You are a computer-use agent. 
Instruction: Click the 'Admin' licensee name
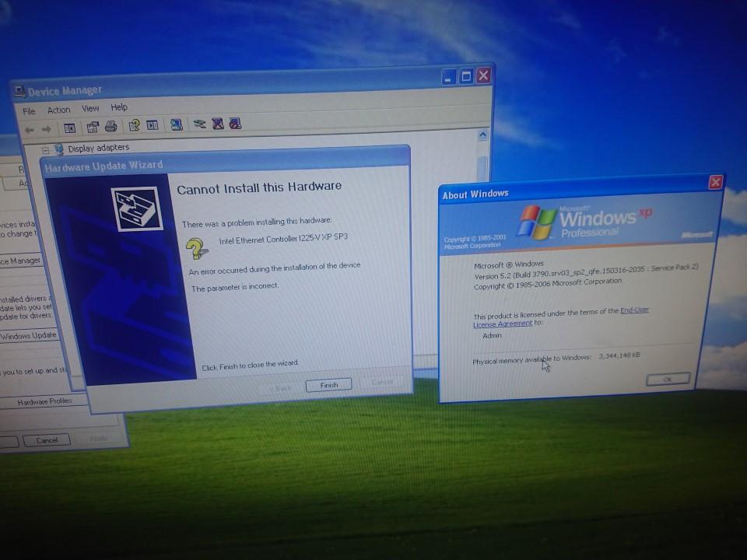[x=492, y=336]
